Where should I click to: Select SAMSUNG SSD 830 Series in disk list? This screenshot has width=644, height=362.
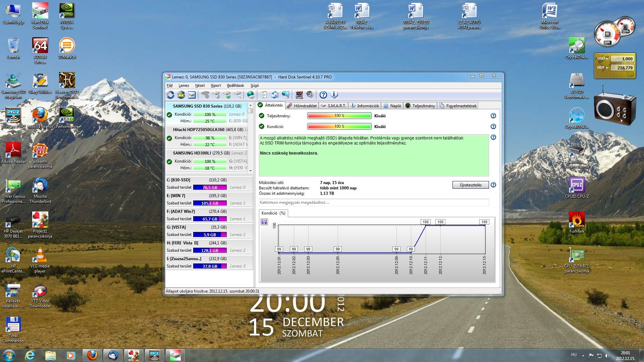(x=207, y=114)
